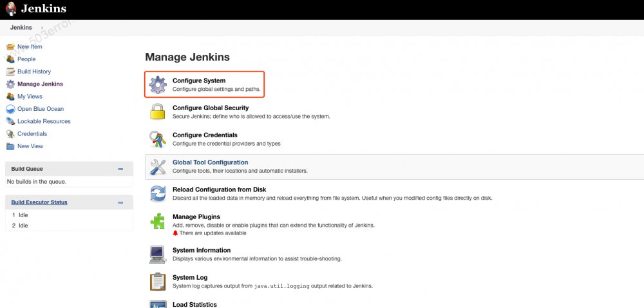644x308 pixels.
Task: Click the Load Statistics monitor icon
Action: [158, 304]
